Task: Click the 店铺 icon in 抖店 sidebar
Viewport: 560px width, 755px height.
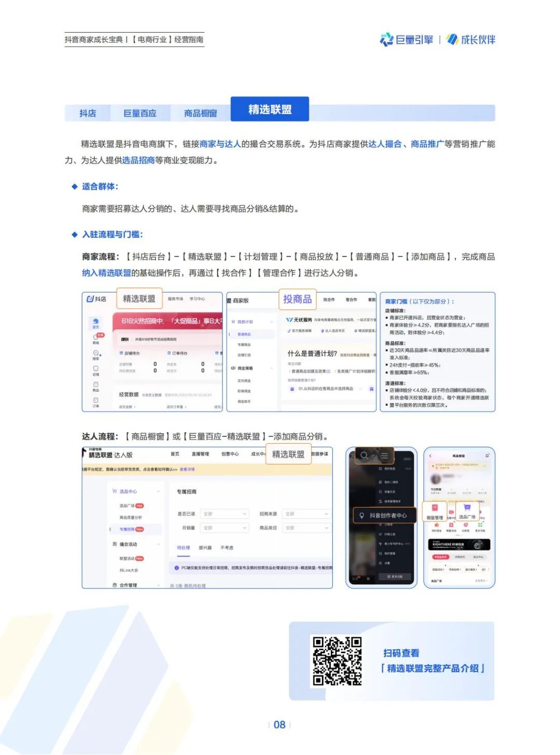Action: point(95,370)
